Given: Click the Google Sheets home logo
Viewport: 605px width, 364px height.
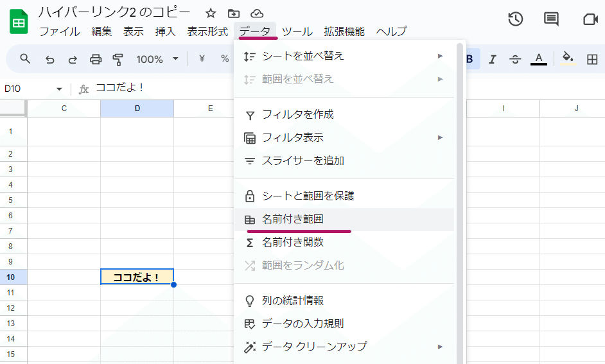Looking at the screenshot, I should pos(19,22).
